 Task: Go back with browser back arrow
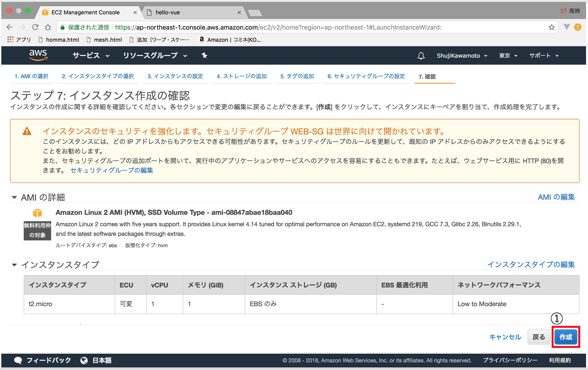pos(10,27)
